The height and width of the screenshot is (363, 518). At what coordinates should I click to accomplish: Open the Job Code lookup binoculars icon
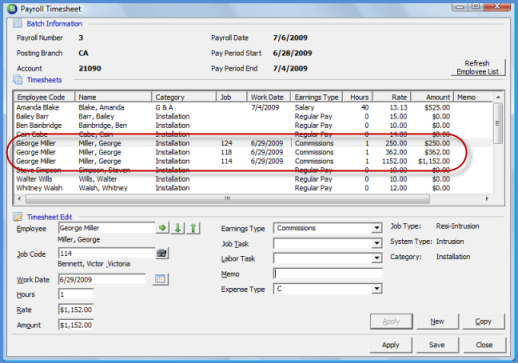click(162, 253)
